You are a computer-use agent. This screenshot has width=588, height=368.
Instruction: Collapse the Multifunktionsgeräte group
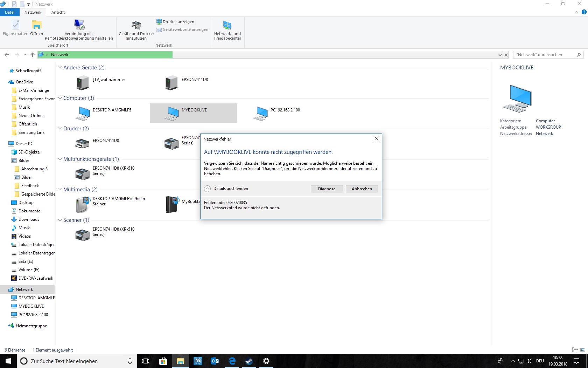pyautogui.click(x=60, y=159)
